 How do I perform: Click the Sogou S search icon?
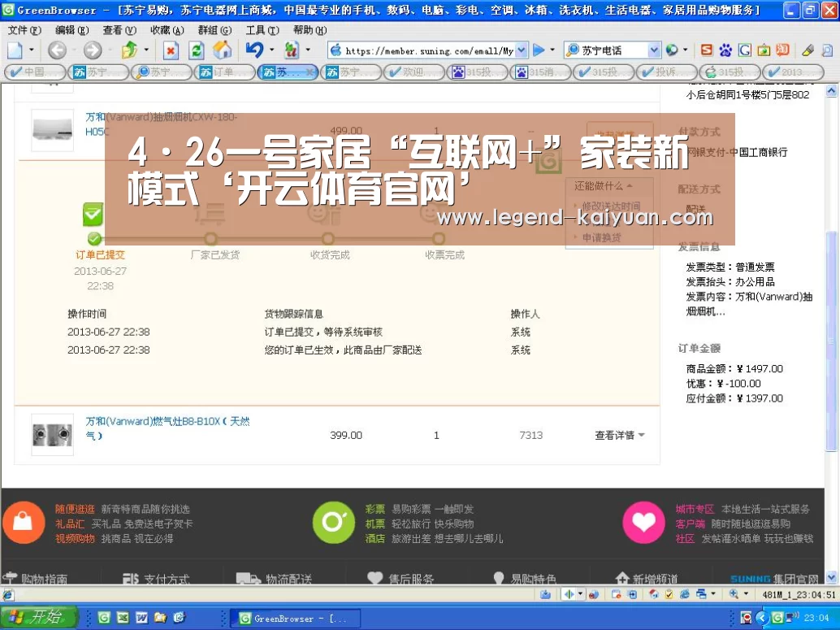coord(707,50)
